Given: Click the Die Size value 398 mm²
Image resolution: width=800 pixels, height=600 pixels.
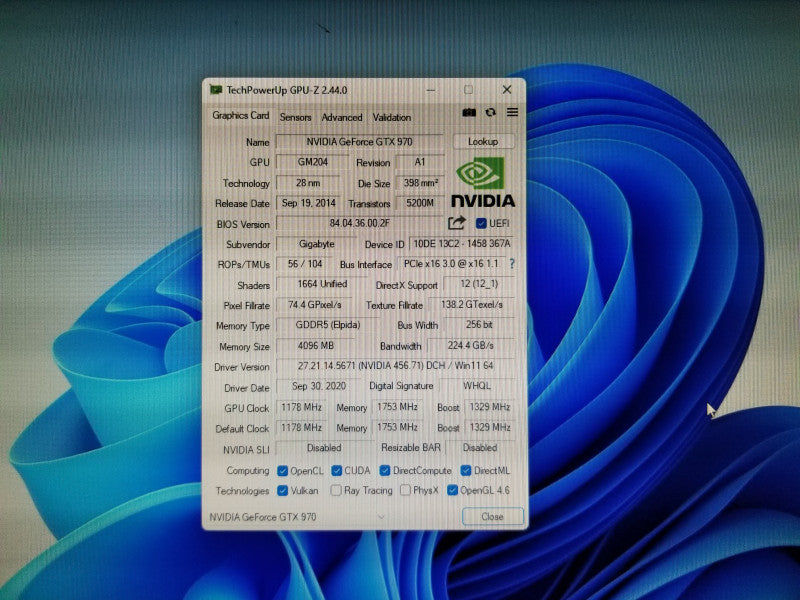Looking at the screenshot, I should point(419,182).
